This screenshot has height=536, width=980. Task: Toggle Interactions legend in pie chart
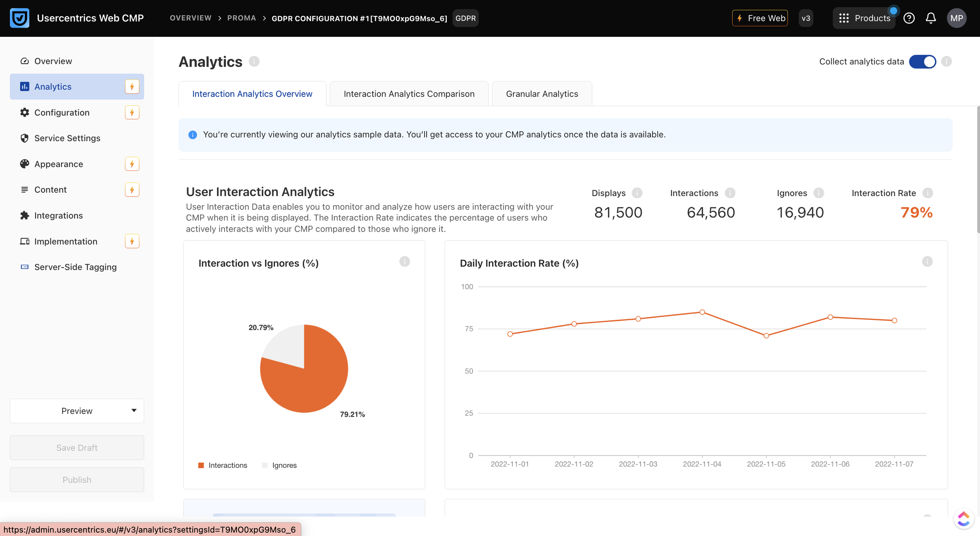pyautogui.click(x=223, y=465)
